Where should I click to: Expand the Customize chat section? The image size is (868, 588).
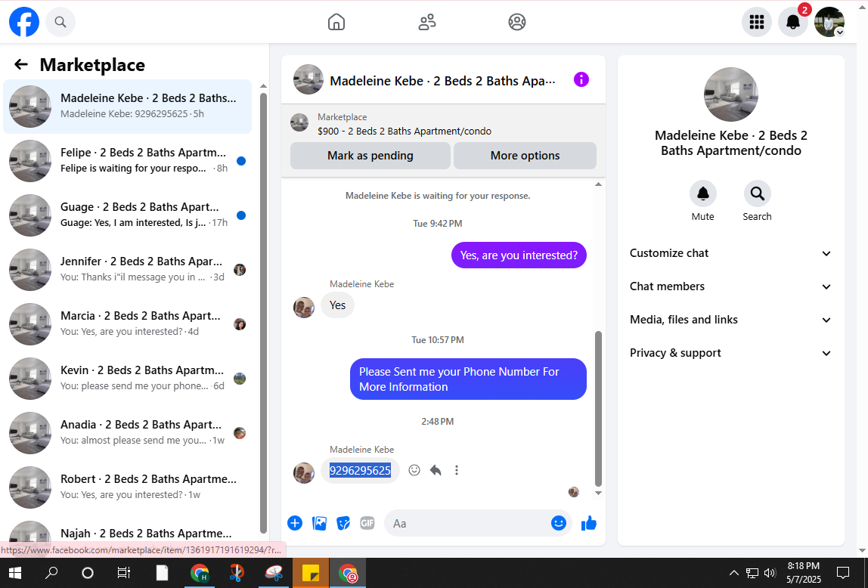[x=730, y=253]
